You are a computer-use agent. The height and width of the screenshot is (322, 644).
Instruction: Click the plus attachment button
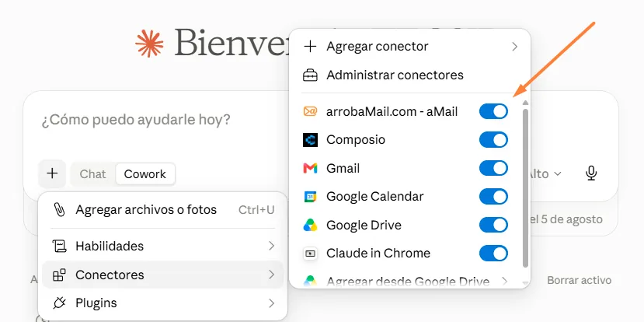(52, 173)
